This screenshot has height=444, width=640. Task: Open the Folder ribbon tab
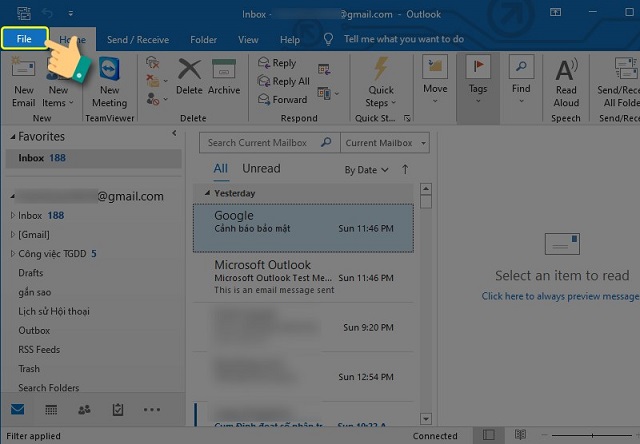coord(203,40)
